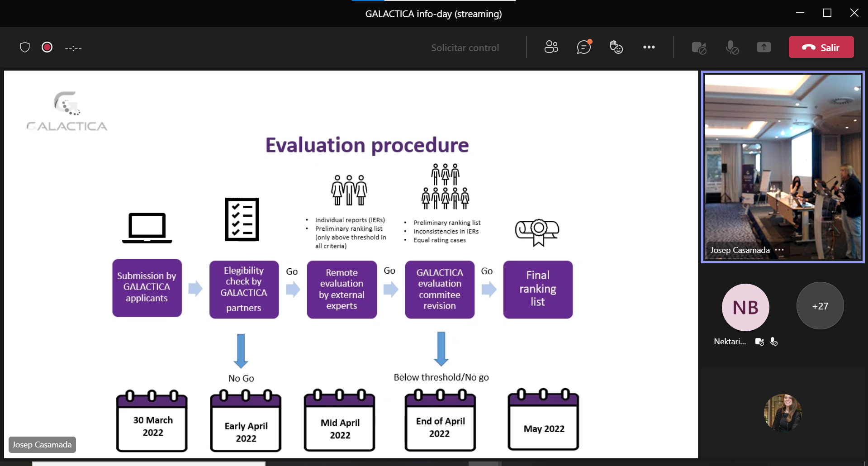The image size is (868, 466).
Task: Click the camera-off icon beside Nektari
Action: [759, 342]
